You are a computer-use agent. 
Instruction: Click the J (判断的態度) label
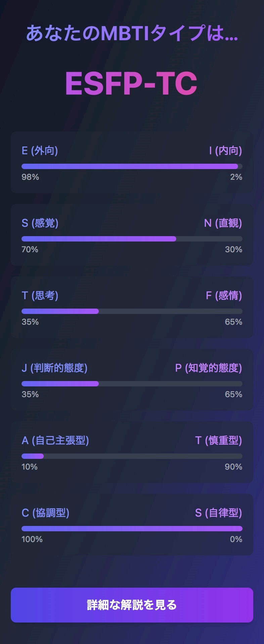[54, 368]
